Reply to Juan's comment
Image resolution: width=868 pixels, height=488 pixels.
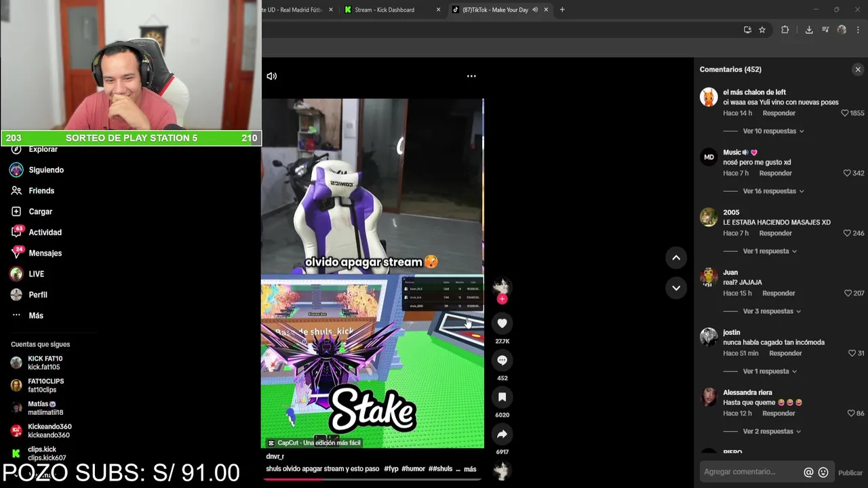coord(778,293)
